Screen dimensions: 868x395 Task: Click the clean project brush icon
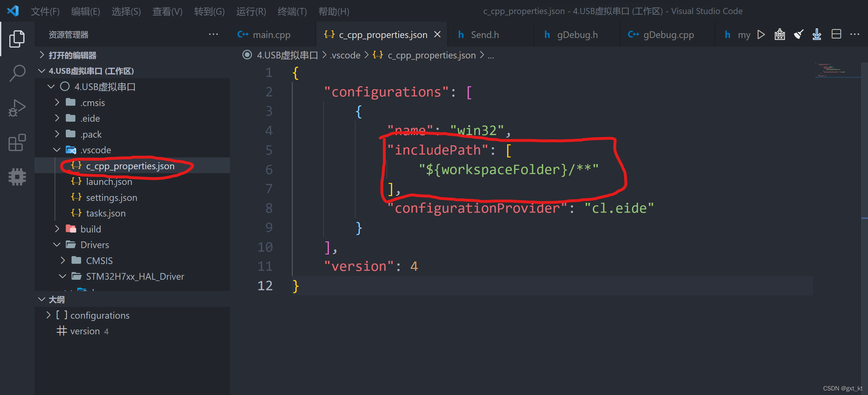coord(798,35)
